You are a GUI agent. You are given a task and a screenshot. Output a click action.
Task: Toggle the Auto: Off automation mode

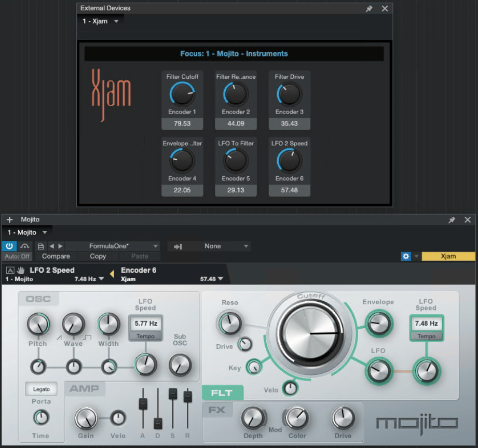click(x=17, y=257)
